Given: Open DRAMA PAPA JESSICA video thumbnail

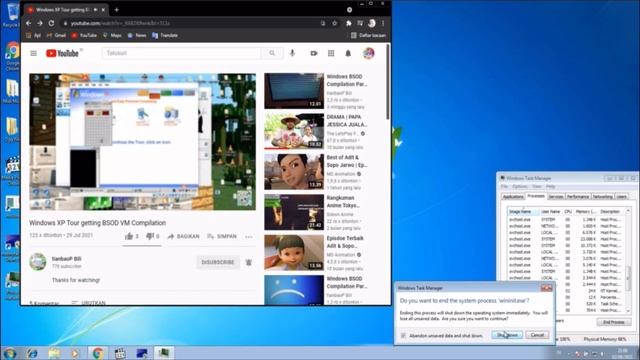Looking at the screenshot, I should click(294, 131).
